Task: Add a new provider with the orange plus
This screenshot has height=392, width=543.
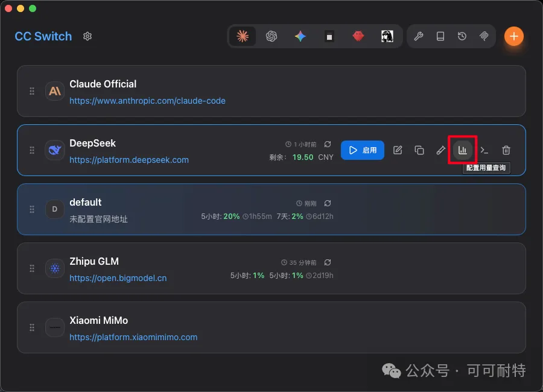Action: (x=513, y=36)
